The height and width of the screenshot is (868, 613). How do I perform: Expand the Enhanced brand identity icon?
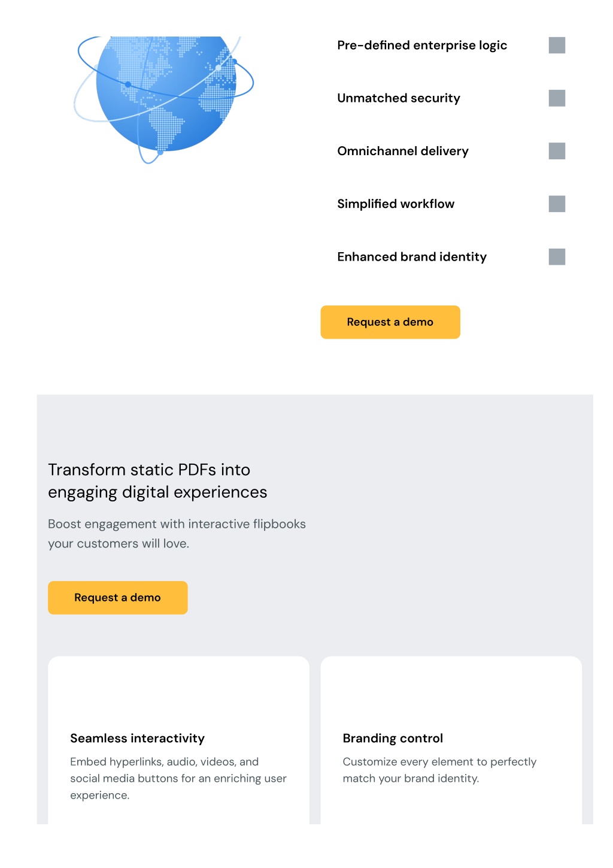tap(557, 257)
